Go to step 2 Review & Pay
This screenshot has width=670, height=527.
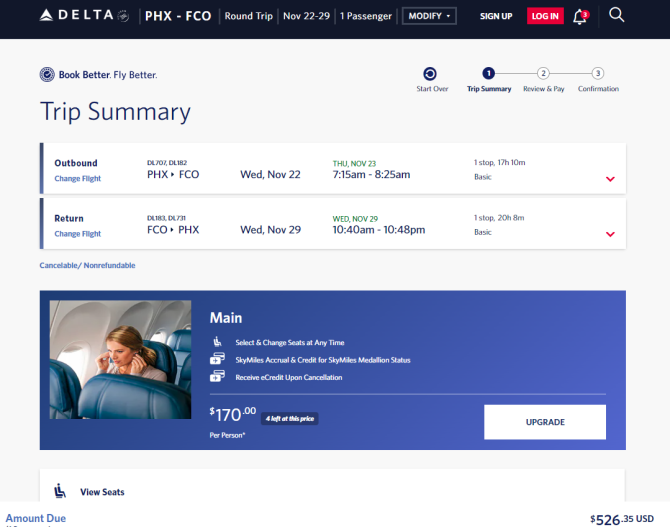coord(543,73)
